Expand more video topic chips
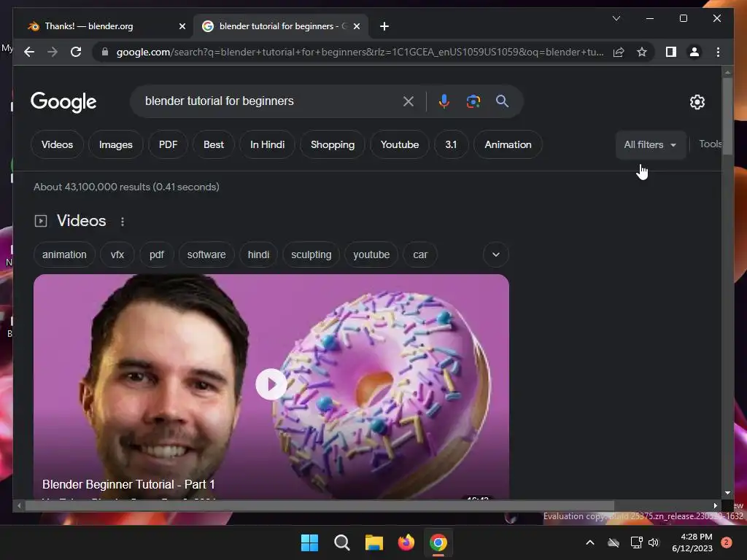This screenshot has height=560, width=747. (x=495, y=254)
